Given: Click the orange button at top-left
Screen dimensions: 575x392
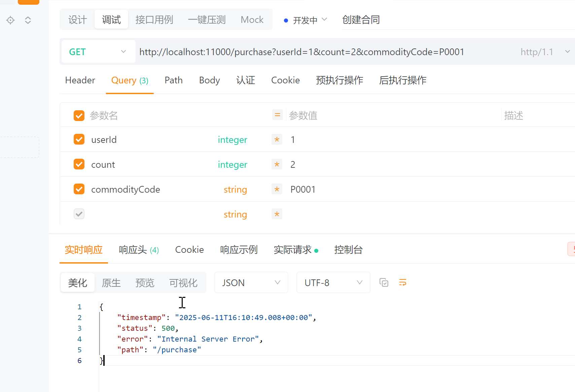Looking at the screenshot, I should pyautogui.click(x=29, y=2).
